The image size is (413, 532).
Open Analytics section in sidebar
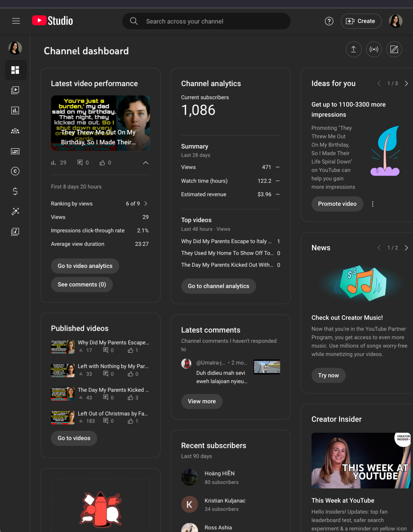coord(15,110)
